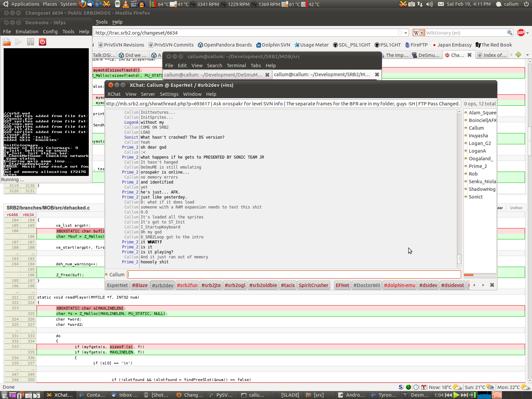
Task: Click search magnifier in Wiktionary search box
Action: coord(509,33)
